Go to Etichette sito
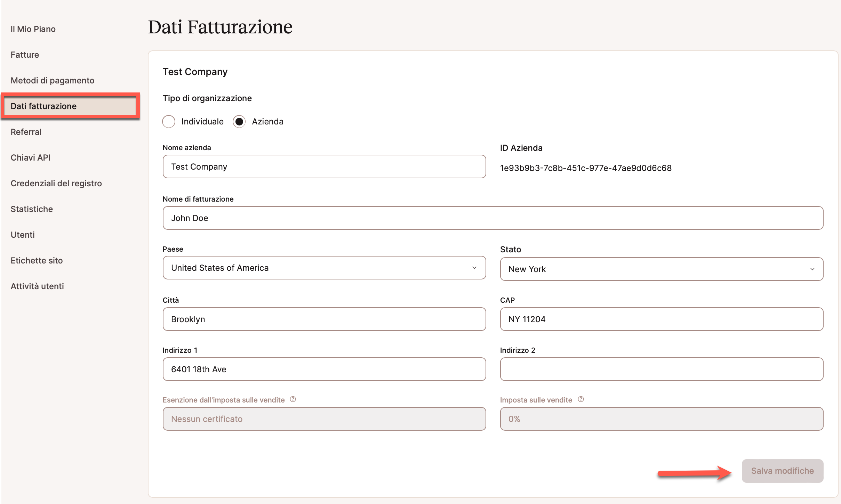 pos(37,260)
